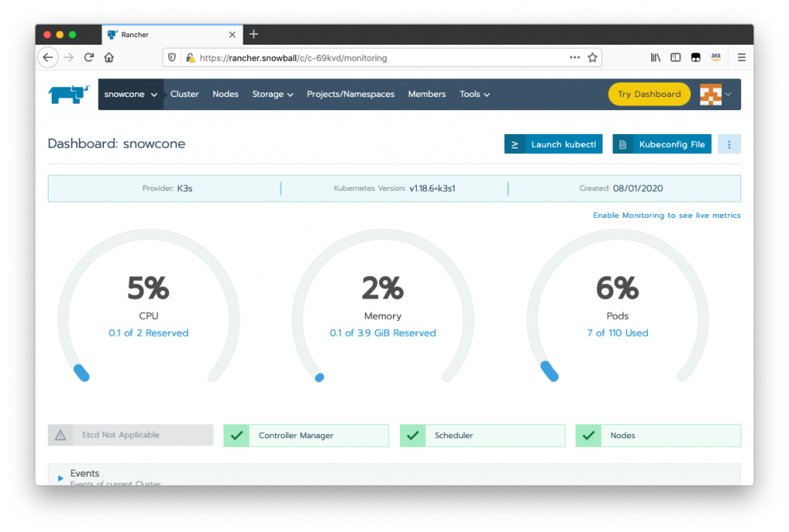Image resolution: width=789 pixels, height=532 pixels.
Task: Open page actions three-dot menu in URL bar
Action: [575, 58]
